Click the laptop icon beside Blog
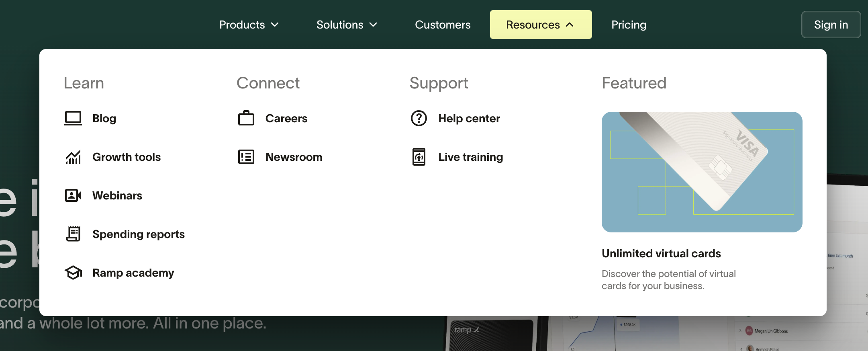Screen dimensions: 868x351 click(73, 118)
